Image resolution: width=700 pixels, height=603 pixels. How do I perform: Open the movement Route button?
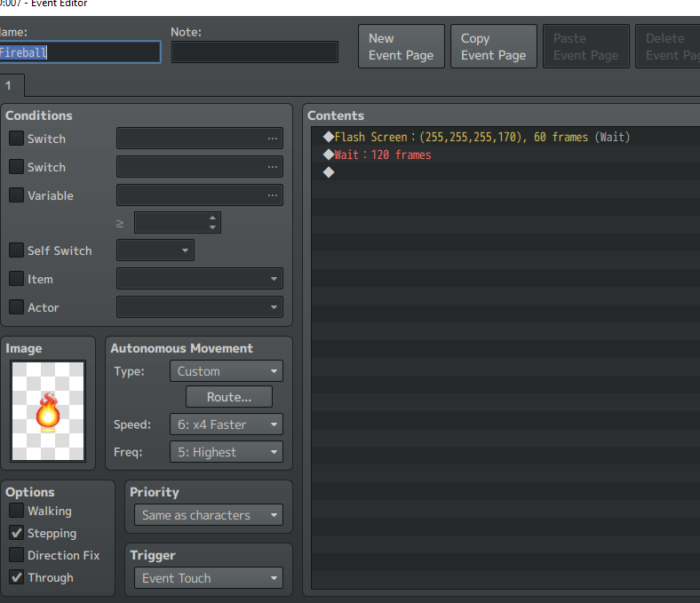coord(229,397)
